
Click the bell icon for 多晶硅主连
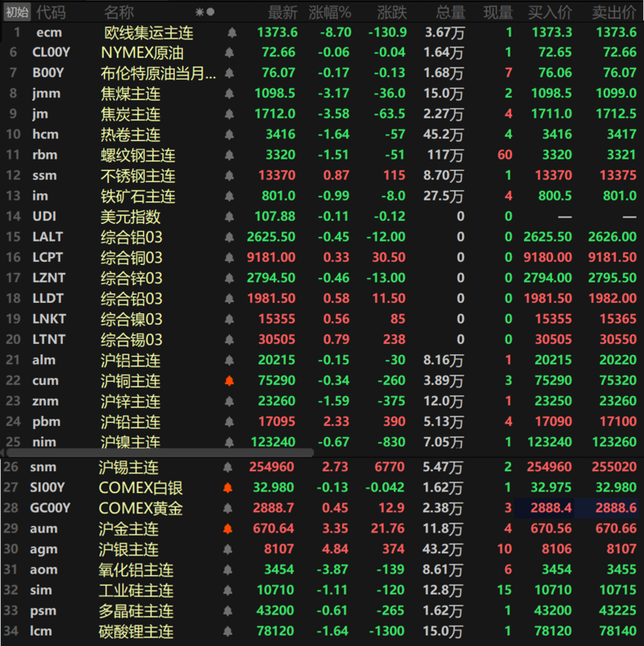click(x=227, y=611)
